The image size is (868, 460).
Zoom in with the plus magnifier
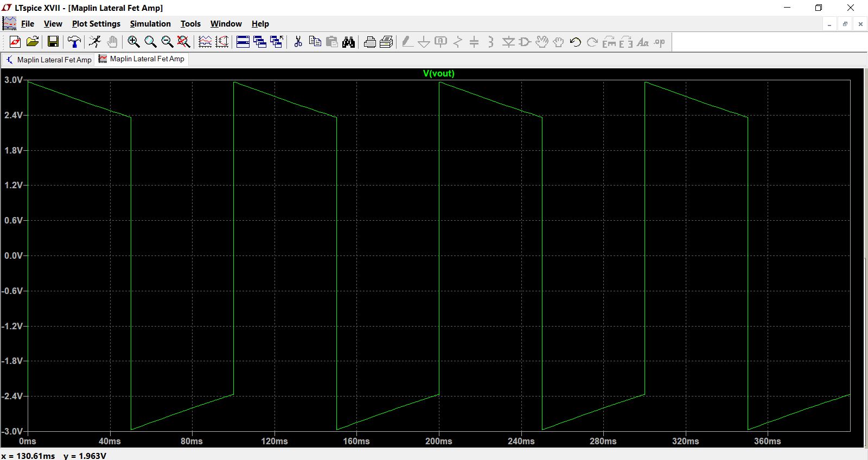click(x=133, y=42)
